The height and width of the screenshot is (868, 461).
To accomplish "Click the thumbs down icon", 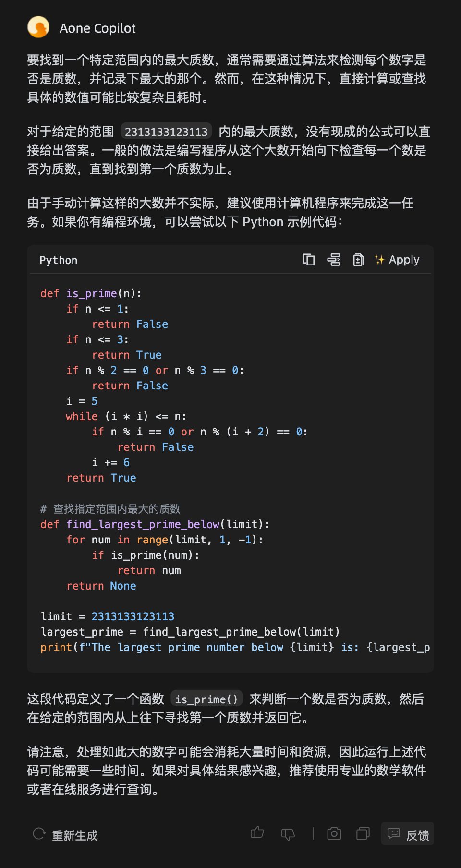I will [288, 834].
